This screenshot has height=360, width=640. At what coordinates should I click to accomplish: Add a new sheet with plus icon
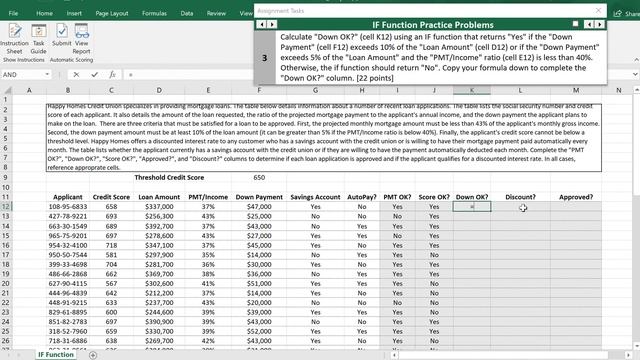93,355
